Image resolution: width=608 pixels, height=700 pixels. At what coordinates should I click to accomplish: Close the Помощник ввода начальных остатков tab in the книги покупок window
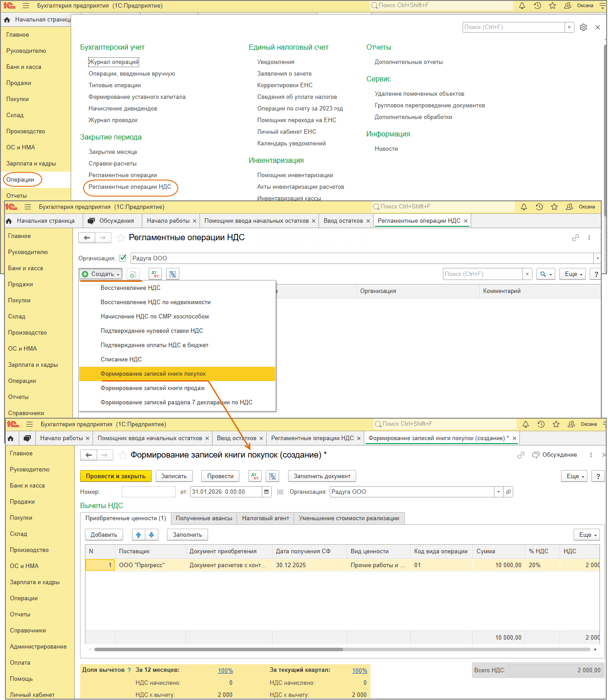coord(207,438)
